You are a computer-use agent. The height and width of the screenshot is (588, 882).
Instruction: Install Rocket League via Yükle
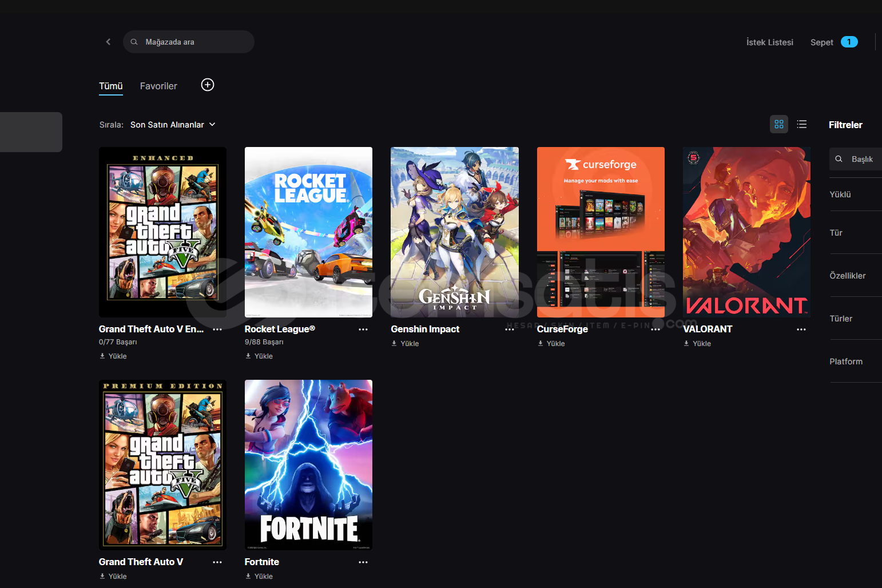point(259,356)
